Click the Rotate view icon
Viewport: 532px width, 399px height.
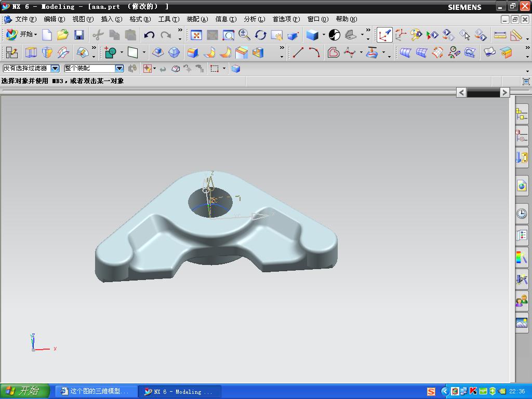[x=260, y=35]
